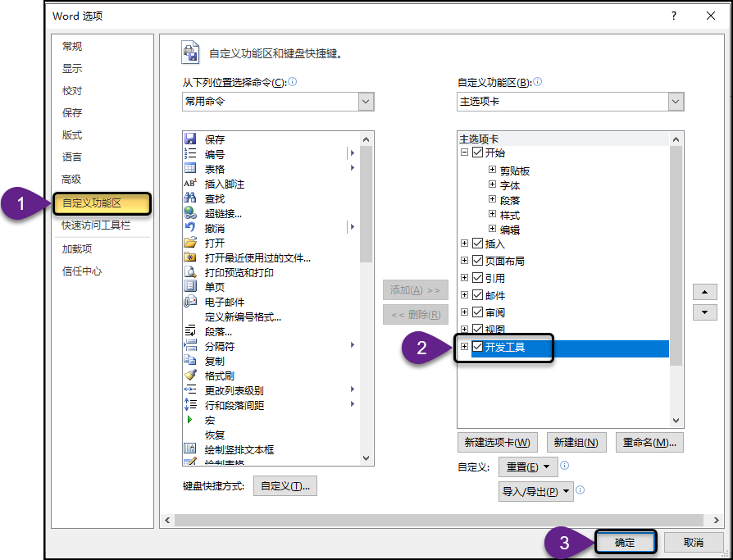Open the 常用命令 dropdown
Viewport: 733px width, 560px height.
[366, 102]
